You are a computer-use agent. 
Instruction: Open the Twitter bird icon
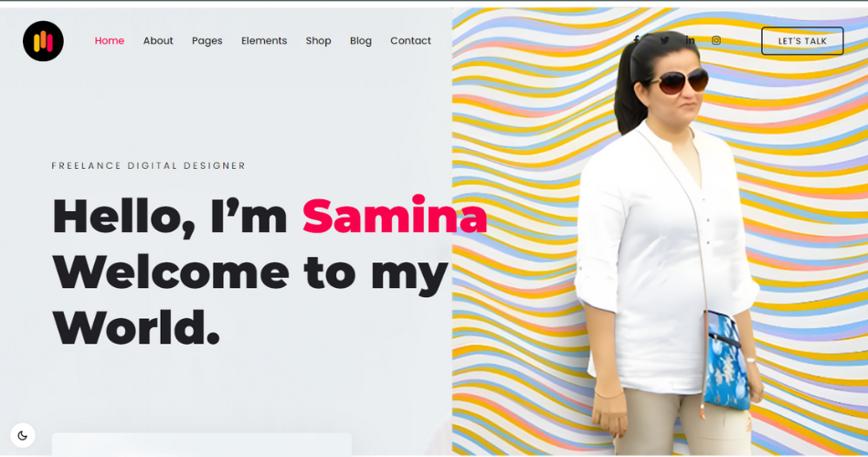664,40
